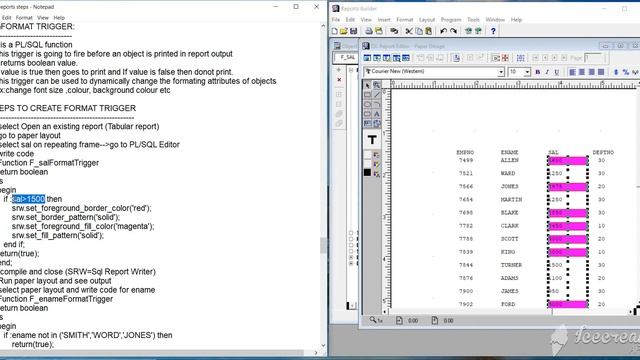Click the F_SAL field in Object Navigator
640x360 pixels.
coord(347,58)
